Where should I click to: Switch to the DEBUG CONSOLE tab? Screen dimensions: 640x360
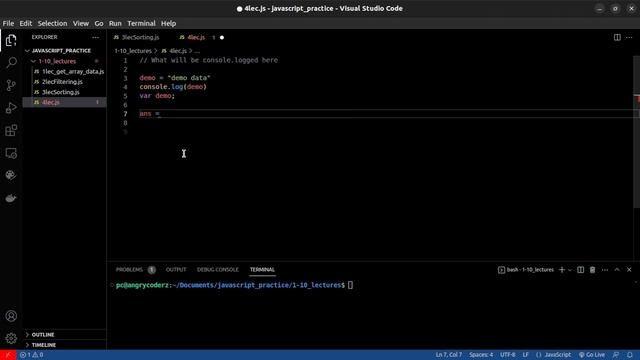tap(218, 270)
